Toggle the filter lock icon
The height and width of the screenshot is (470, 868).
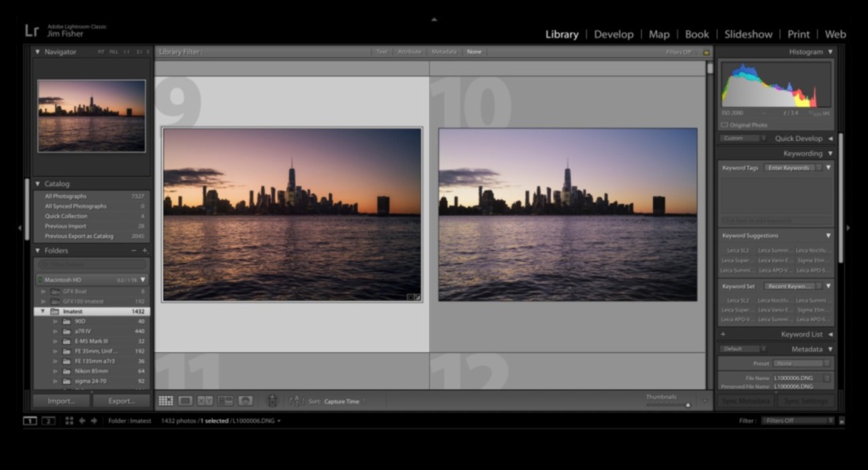click(x=706, y=52)
